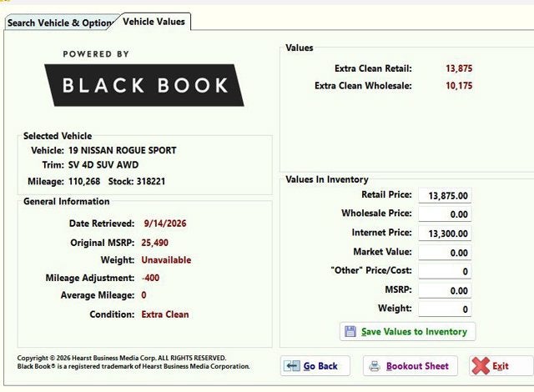Select Extra Clean Wholesale value 10,175

pyautogui.click(x=459, y=86)
